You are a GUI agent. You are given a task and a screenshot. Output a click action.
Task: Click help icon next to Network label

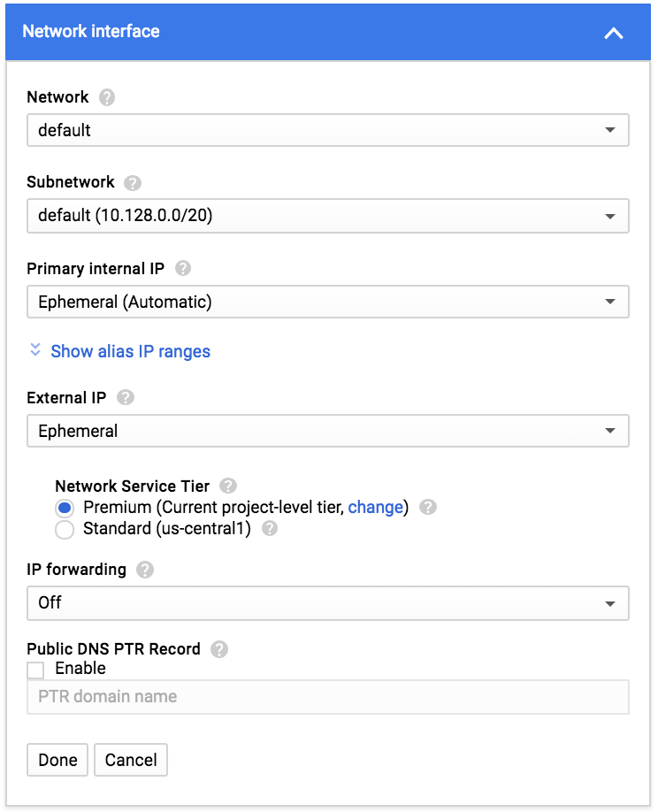click(x=108, y=97)
